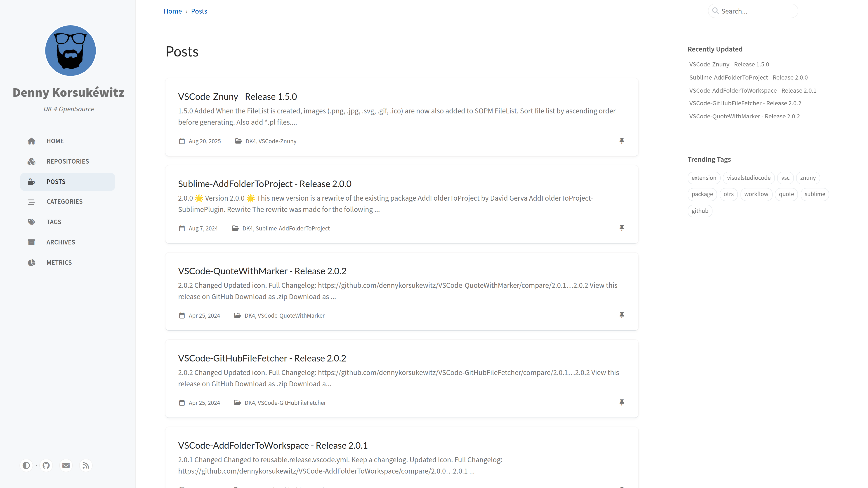Open the HOME menu item
Viewport: 868px width, 488px height.
tap(67, 141)
